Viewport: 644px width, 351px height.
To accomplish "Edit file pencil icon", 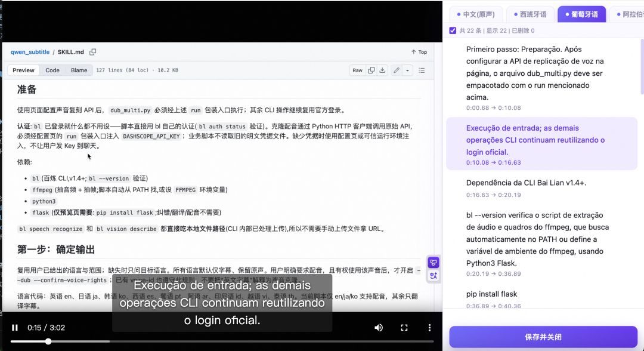I will 397,70.
